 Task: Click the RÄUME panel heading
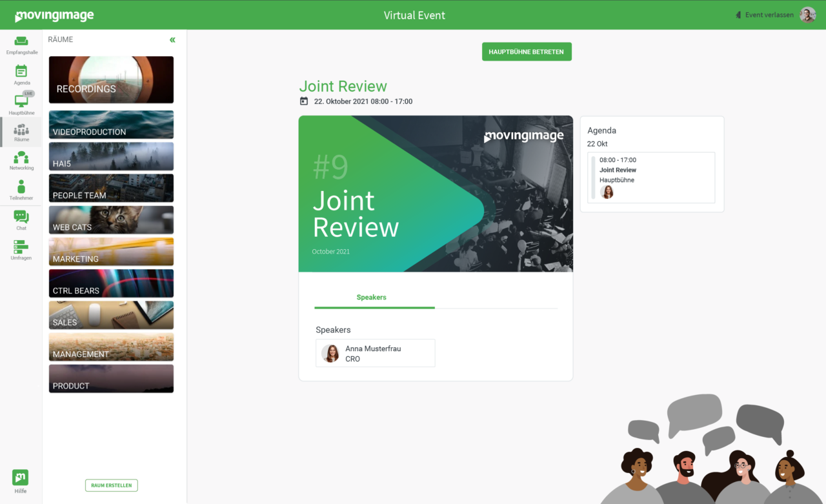tap(61, 39)
